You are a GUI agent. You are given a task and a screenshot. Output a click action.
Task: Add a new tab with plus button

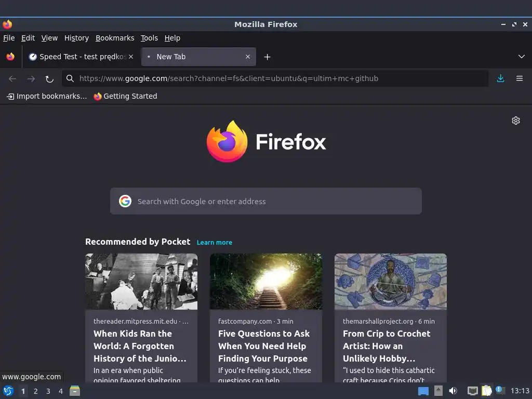(268, 57)
